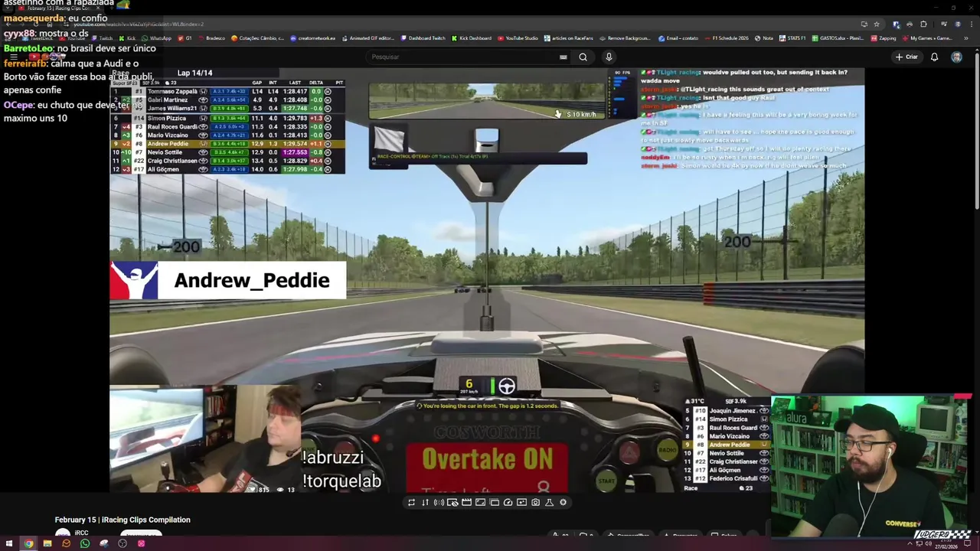Open the GASTOS.xlsx bookmark

click(838, 38)
